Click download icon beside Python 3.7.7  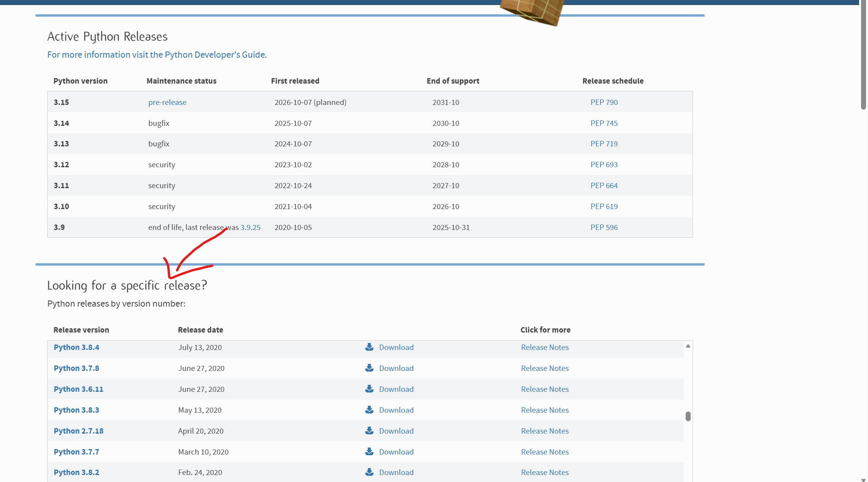[369, 451]
